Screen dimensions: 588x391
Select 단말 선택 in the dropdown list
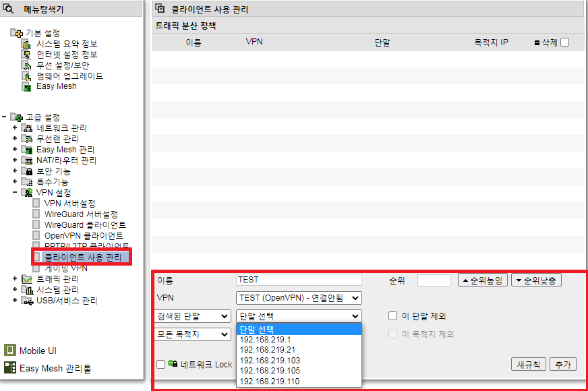[299, 330]
